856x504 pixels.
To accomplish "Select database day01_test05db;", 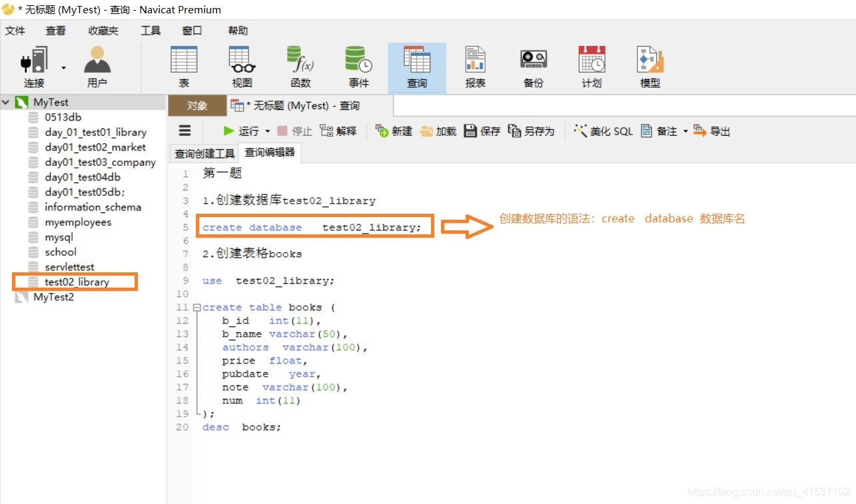I will click(x=85, y=192).
